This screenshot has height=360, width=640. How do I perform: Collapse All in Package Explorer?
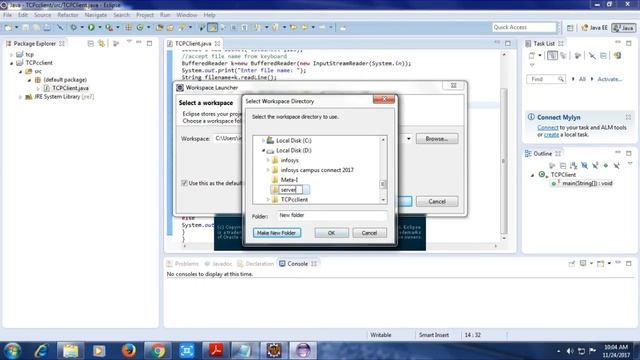point(91,43)
